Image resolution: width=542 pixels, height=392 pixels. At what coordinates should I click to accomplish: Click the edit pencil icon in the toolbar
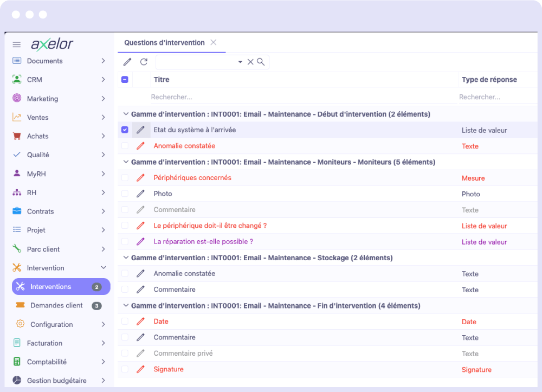tap(127, 62)
